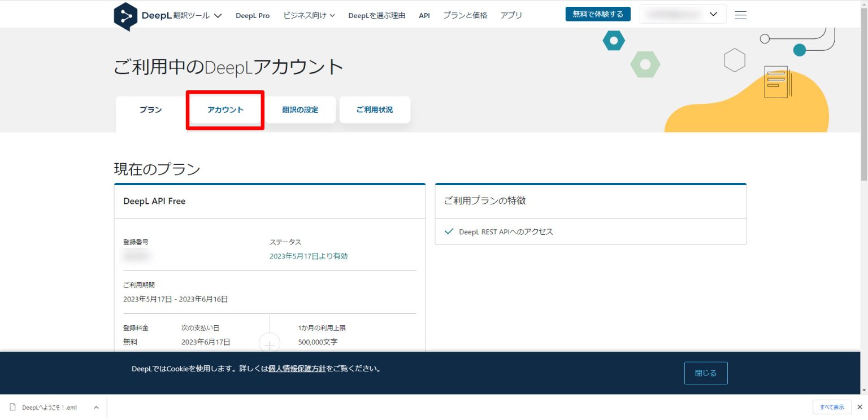Open the プランと価格 menu item
The height and width of the screenshot is (420, 868).
click(x=465, y=15)
